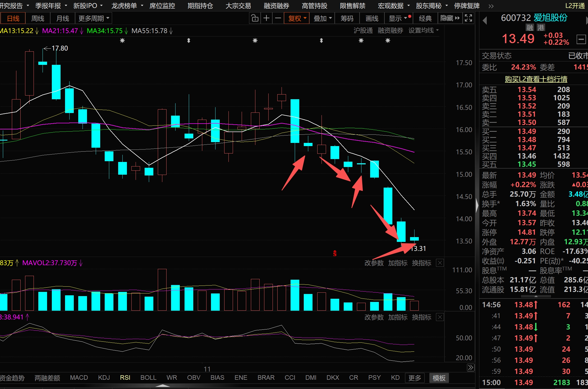Toggle 筹码 chip distribution view
Screen dimensions: 588x389
pyautogui.click(x=347, y=18)
